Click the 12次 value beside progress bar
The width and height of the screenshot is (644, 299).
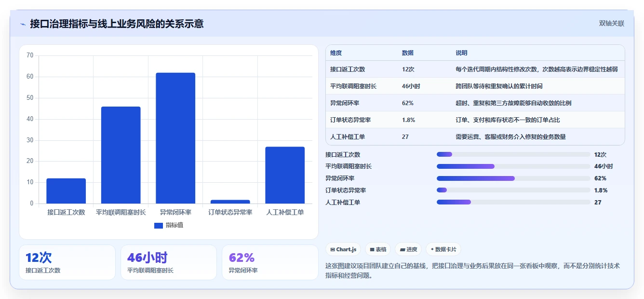click(x=600, y=154)
